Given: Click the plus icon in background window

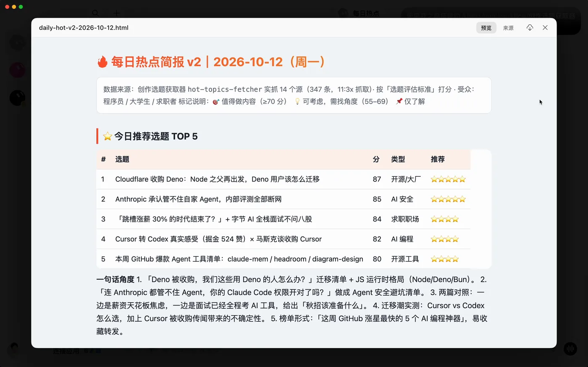Looking at the screenshot, I should click(116, 13).
